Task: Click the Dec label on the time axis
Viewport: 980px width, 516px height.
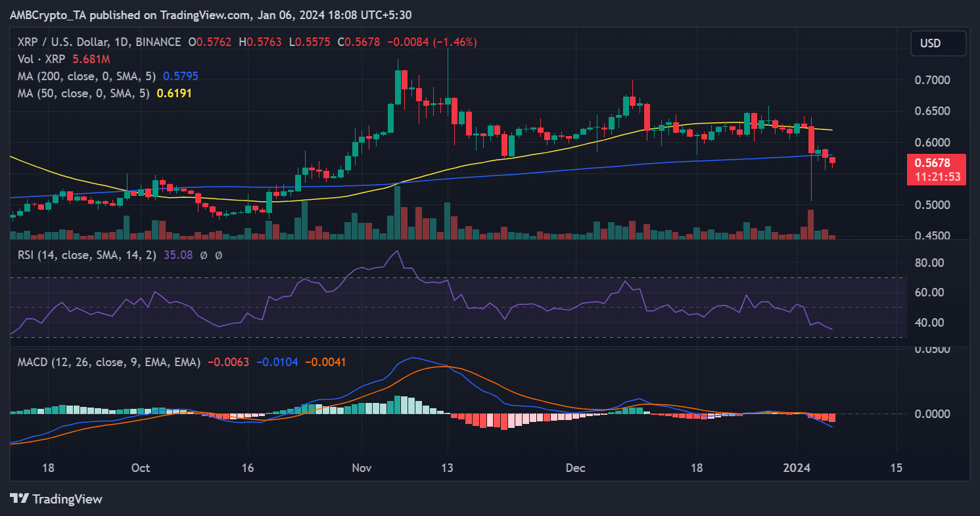Action: [575, 468]
